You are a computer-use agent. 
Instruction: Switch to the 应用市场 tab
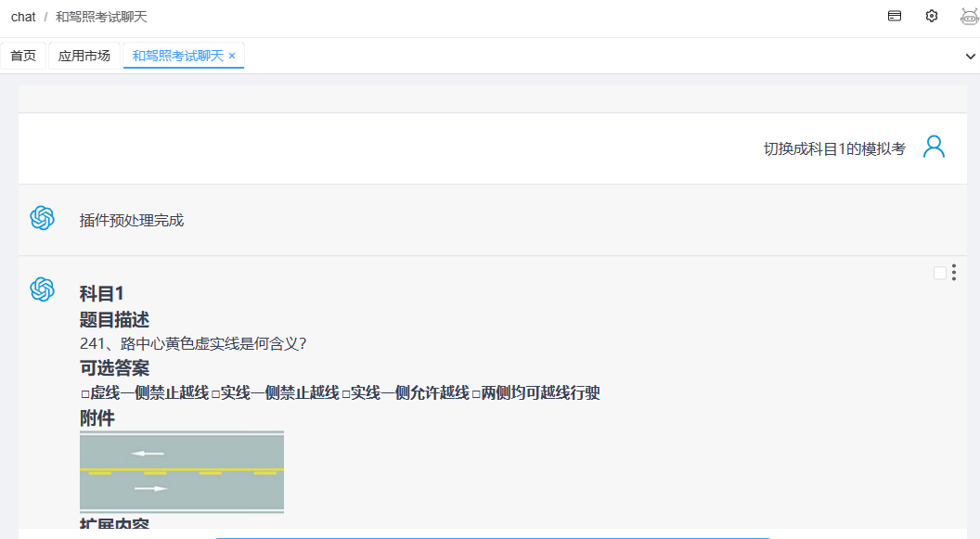click(84, 56)
